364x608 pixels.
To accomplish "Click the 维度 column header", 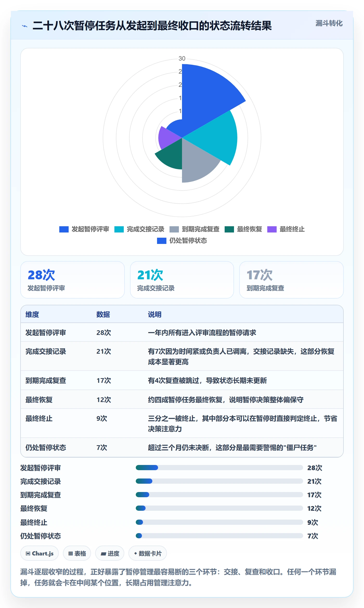I will (32, 314).
